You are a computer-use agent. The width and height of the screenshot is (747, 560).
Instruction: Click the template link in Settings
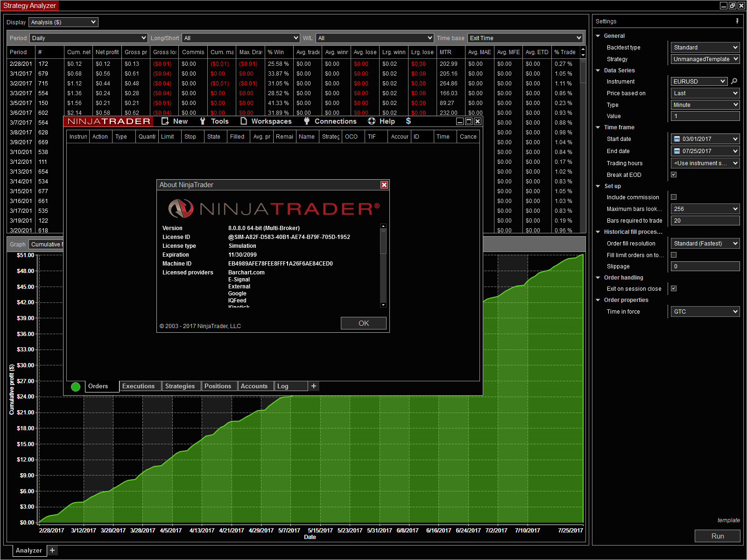click(729, 520)
